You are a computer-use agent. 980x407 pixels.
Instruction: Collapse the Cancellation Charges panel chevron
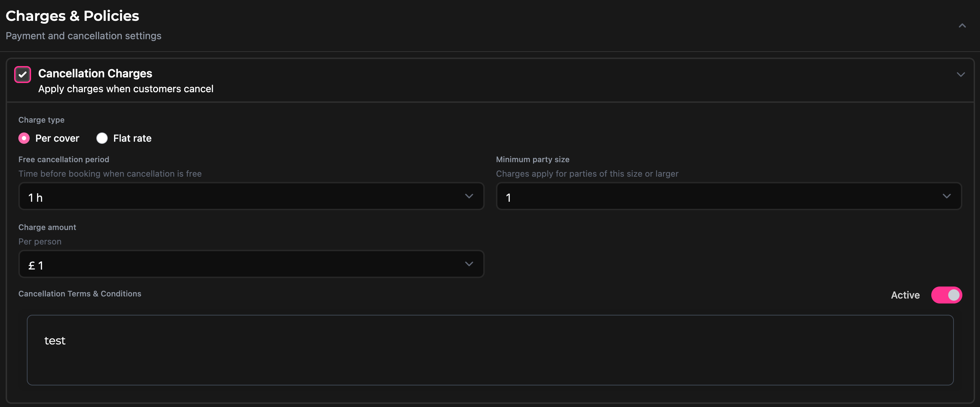(x=960, y=75)
